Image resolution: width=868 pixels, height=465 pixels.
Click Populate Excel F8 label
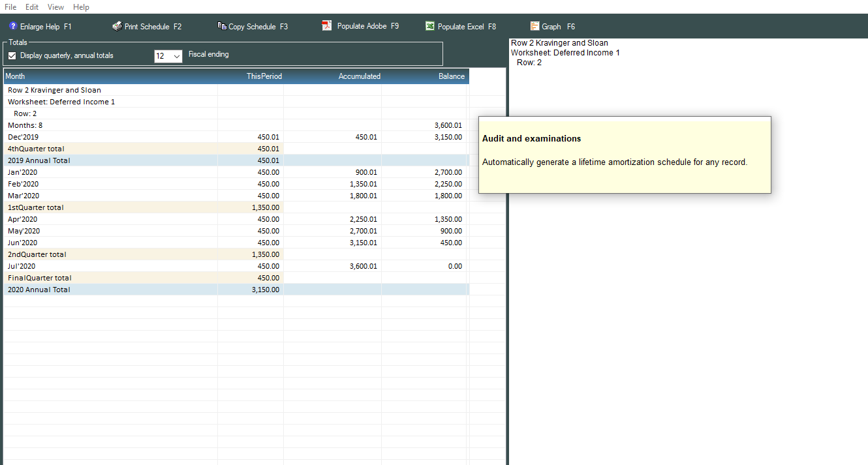[467, 27]
